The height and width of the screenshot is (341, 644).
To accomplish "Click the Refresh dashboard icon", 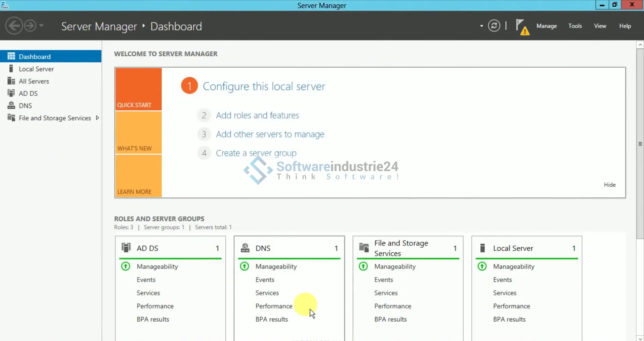I will click(494, 26).
